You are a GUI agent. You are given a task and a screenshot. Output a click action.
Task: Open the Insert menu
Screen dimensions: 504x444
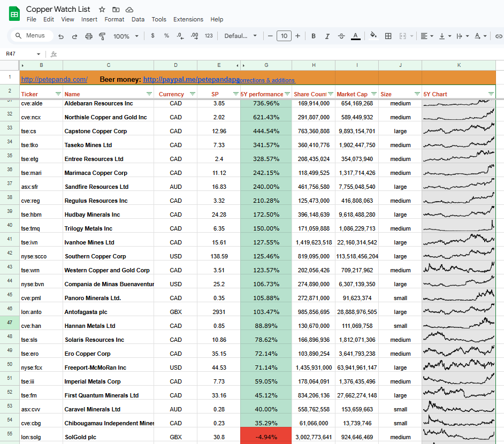pyautogui.click(x=89, y=19)
